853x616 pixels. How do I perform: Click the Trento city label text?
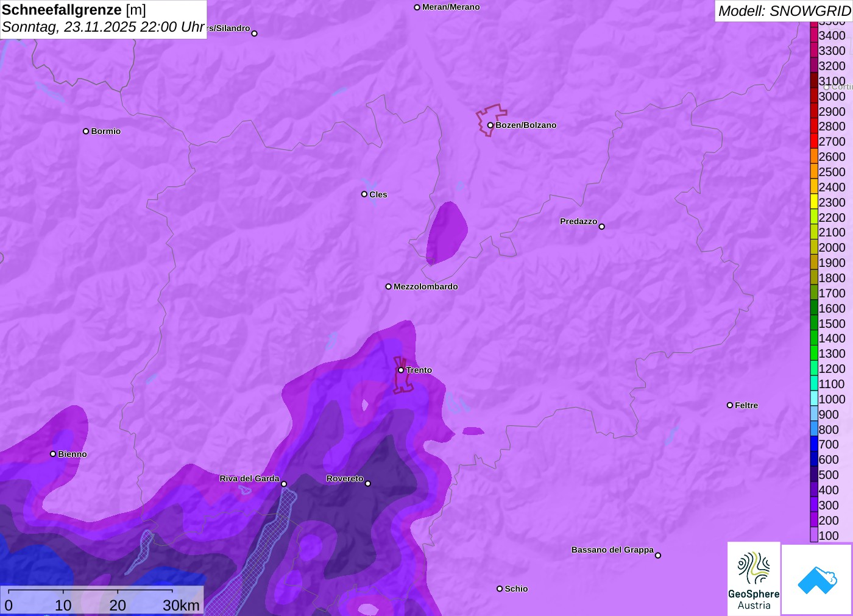pyautogui.click(x=419, y=370)
